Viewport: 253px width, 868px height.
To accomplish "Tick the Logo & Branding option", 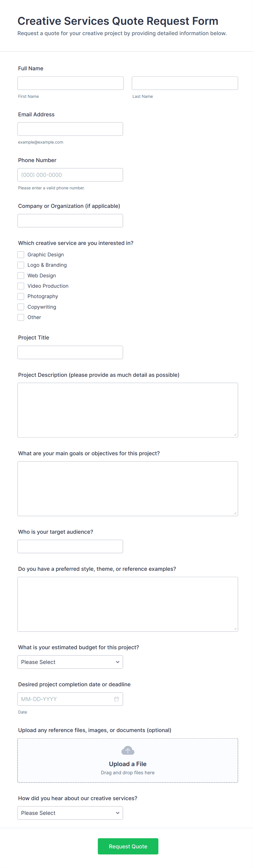I will click(x=21, y=265).
